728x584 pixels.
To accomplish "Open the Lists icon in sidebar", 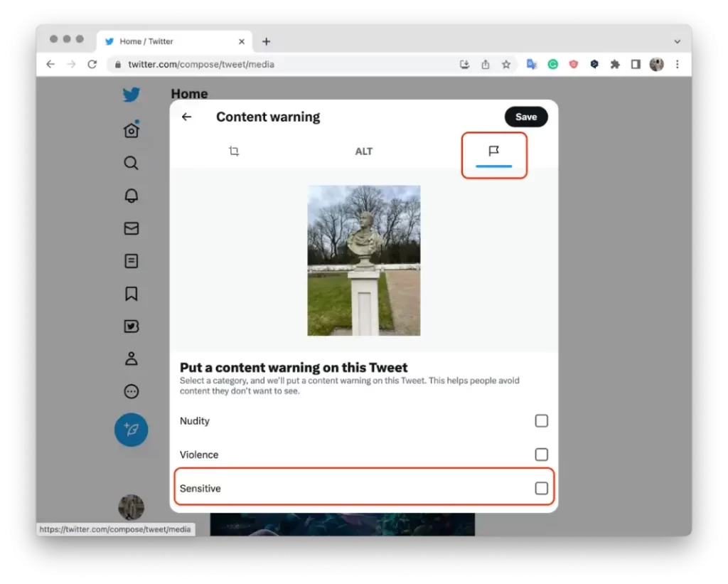I will click(132, 261).
